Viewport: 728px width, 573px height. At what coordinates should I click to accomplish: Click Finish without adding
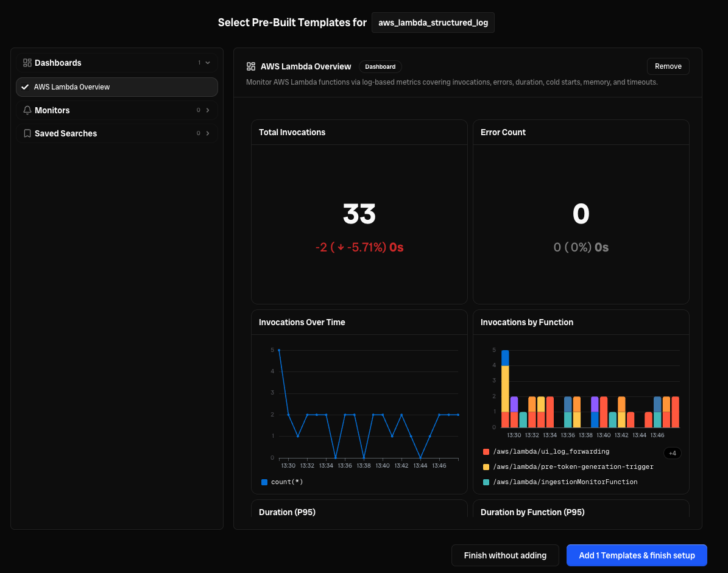[505, 555]
